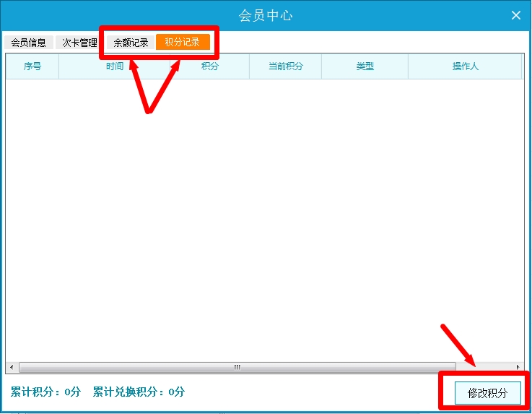
Task: Click the 类型 column header
Action: pos(365,66)
